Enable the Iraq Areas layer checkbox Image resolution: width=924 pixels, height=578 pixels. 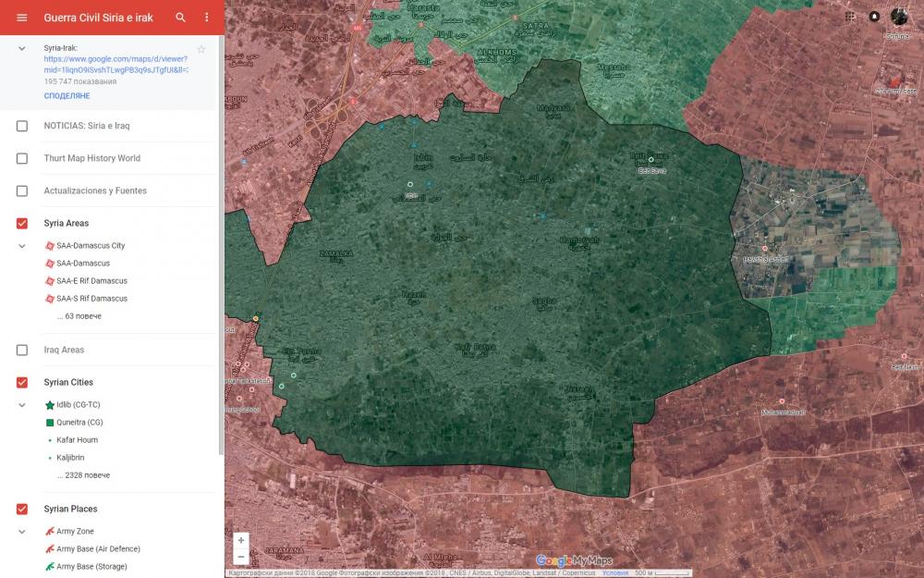[x=22, y=350]
